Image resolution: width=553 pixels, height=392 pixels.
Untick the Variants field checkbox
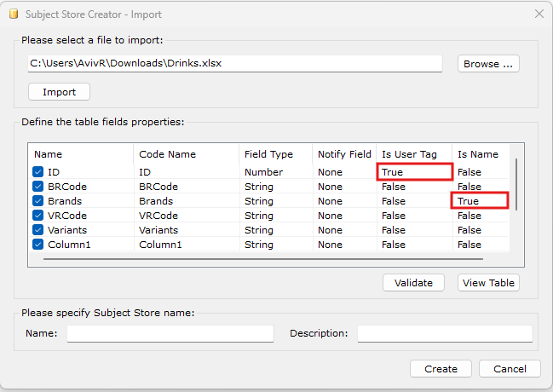[x=37, y=230]
